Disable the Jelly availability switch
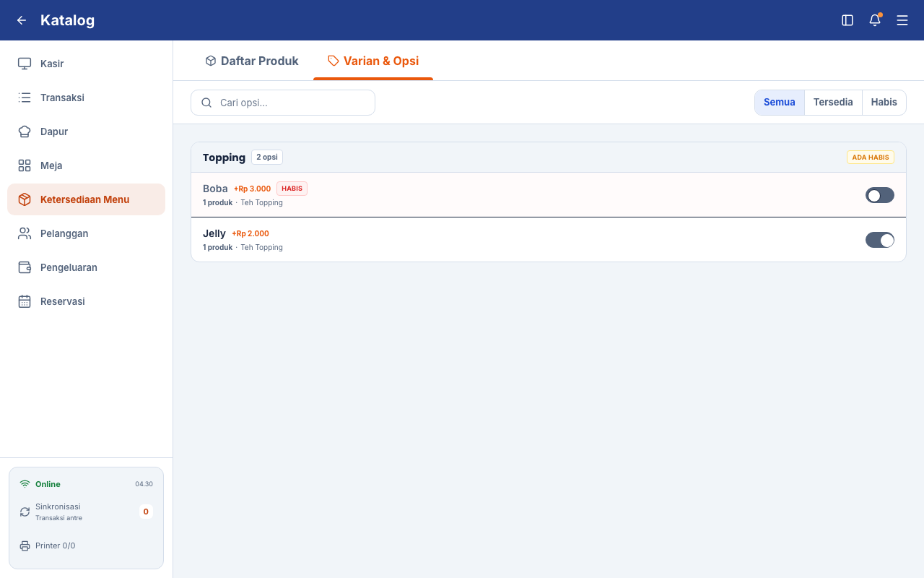Screen dimensions: 924x578 [x=880, y=240]
